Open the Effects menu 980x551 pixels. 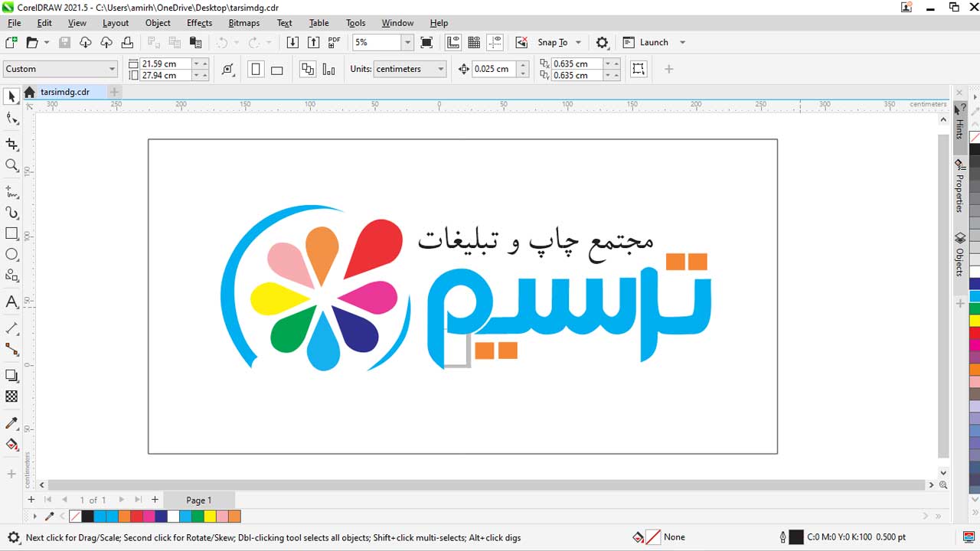tap(199, 23)
